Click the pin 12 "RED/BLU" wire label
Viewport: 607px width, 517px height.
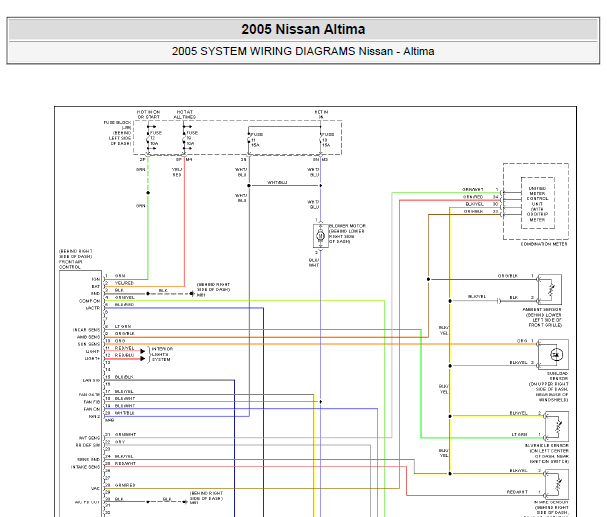pos(124,355)
